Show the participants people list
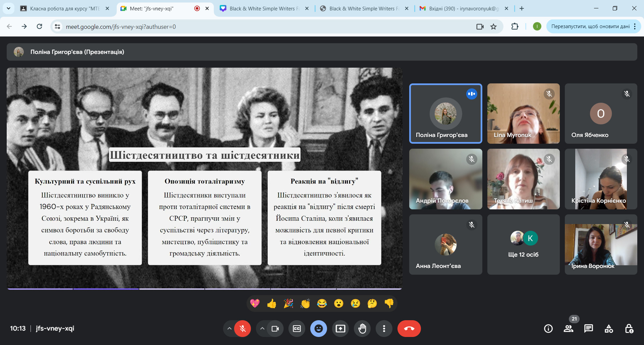Image resolution: width=644 pixels, height=345 pixels. tap(569, 329)
